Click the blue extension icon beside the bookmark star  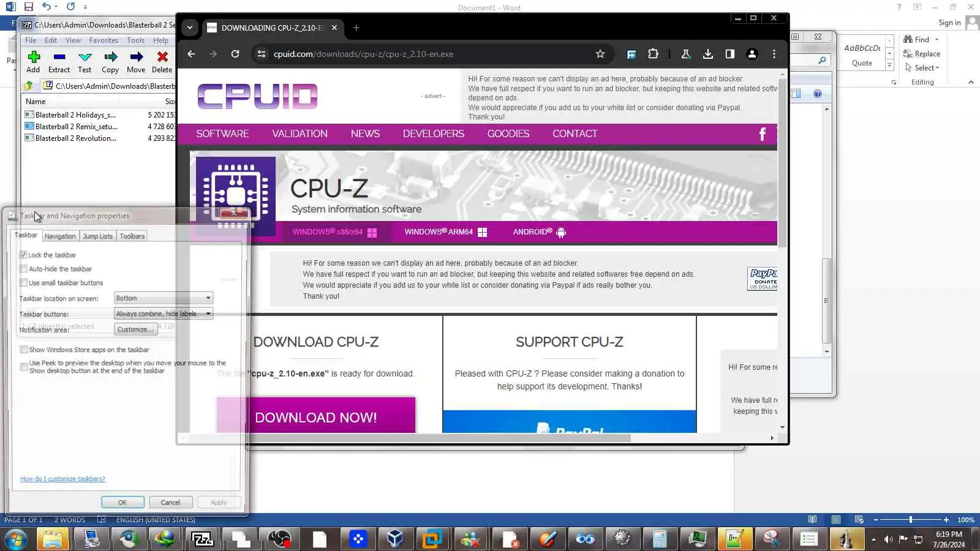click(631, 54)
